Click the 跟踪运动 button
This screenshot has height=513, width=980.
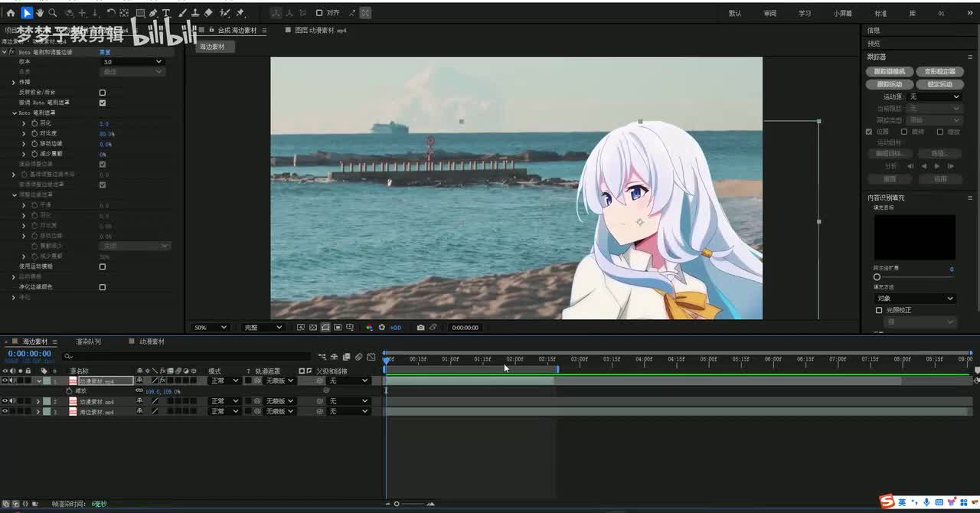[x=889, y=84]
